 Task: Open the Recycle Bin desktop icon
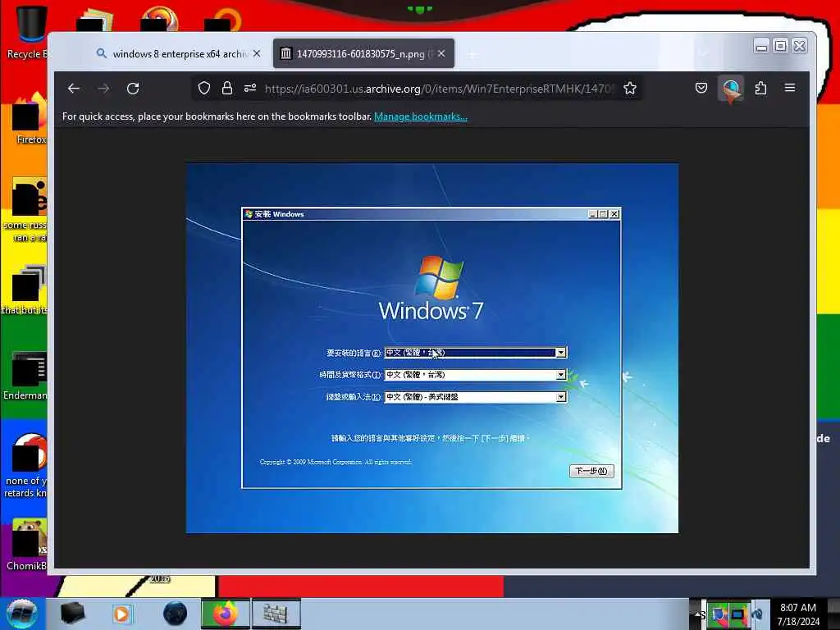[x=25, y=32]
